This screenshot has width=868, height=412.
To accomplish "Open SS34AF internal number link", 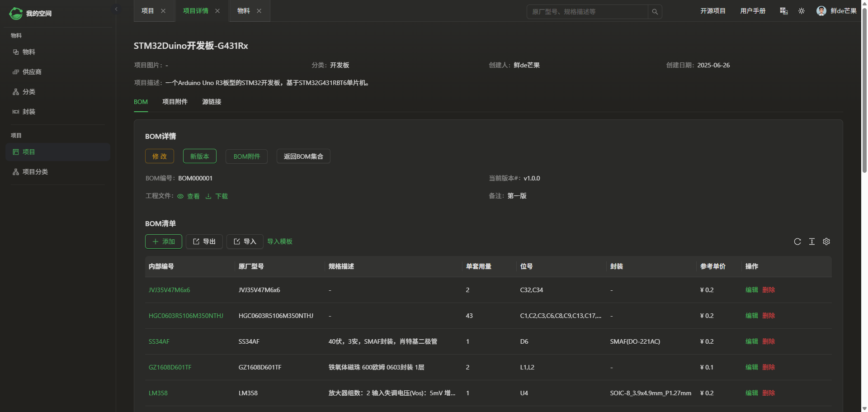I will point(159,341).
